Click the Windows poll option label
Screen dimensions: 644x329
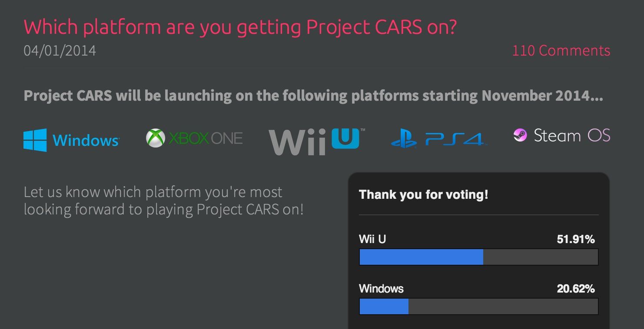pyautogui.click(x=381, y=289)
